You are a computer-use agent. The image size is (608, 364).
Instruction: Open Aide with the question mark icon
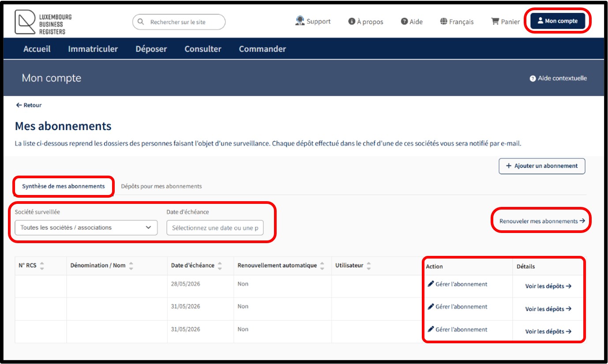click(x=404, y=22)
